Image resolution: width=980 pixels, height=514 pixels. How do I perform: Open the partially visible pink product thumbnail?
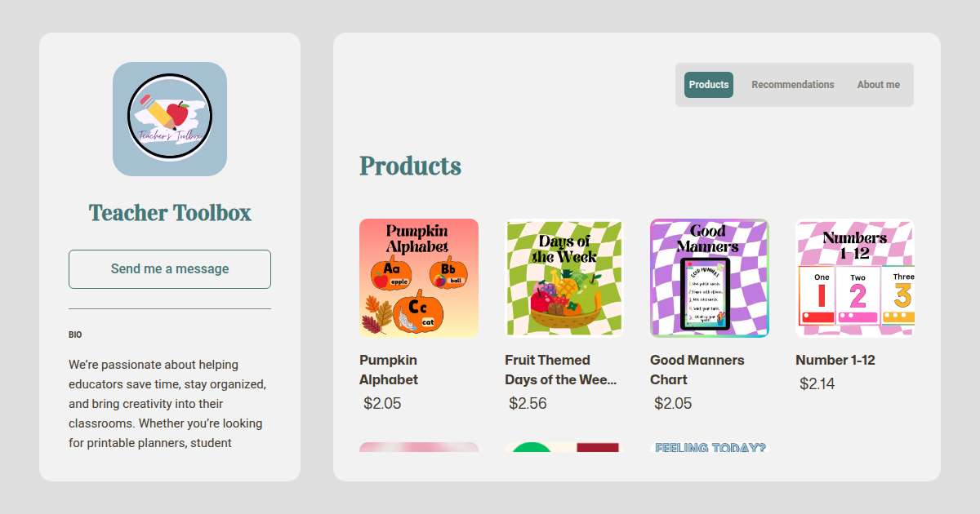(x=419, y=447)
